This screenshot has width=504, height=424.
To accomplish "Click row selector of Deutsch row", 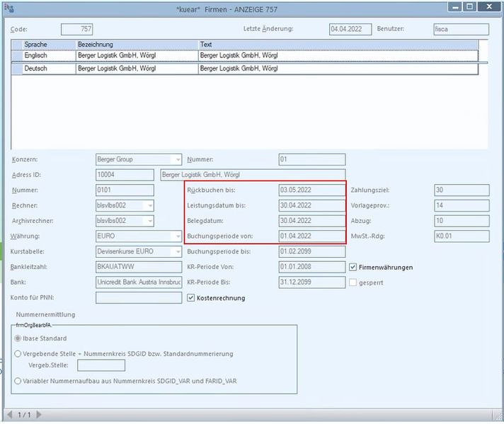I will point(17,69).
